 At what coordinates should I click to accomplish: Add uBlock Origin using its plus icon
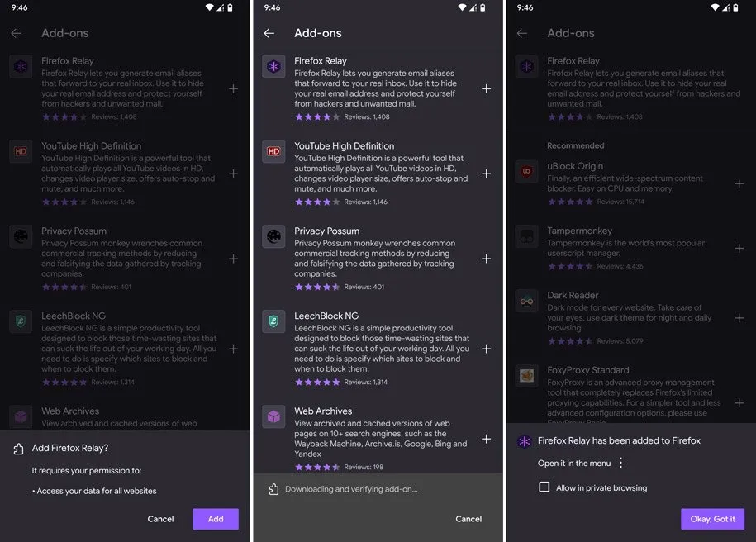pyautogui.click(x=739, y=183)
